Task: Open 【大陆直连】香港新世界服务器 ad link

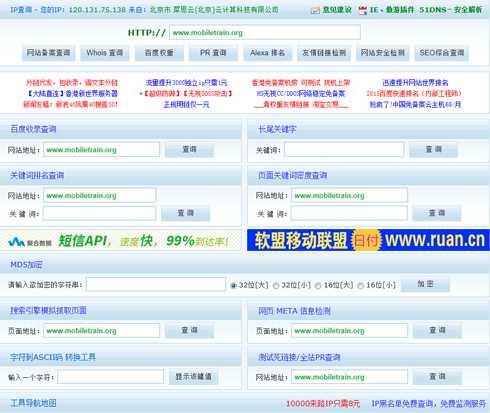Action: pos(73,94)
